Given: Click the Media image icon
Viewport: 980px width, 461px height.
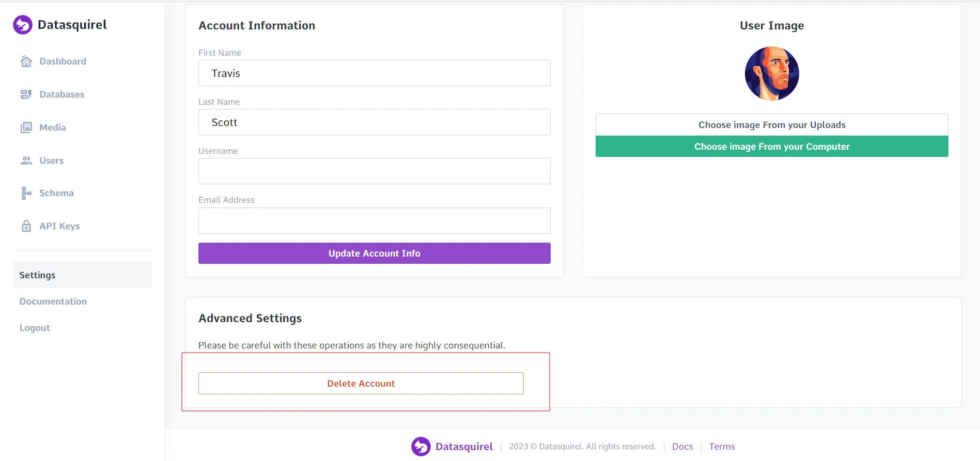Looking at the screenshot, I should [x=26, y=128].
